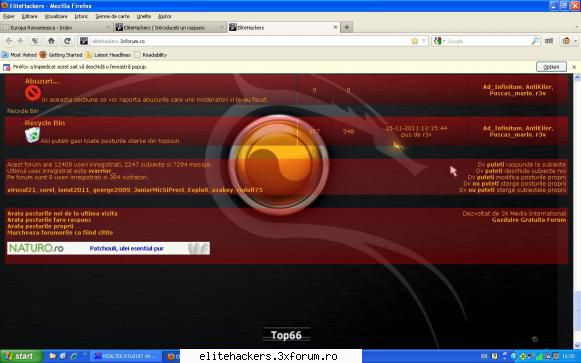This screenshot has height=363, width=581.
Task: Reload the page with refresh icon
Action: click(x=67, y=41)
